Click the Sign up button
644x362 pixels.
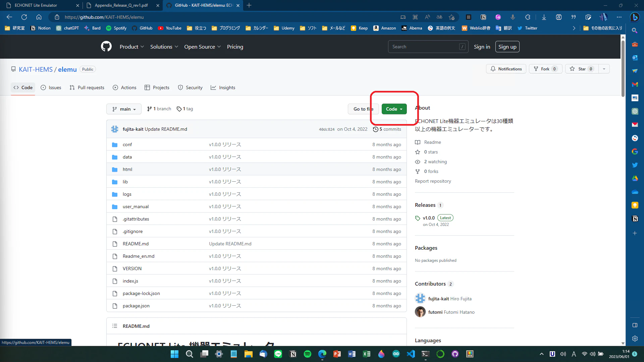507,47
